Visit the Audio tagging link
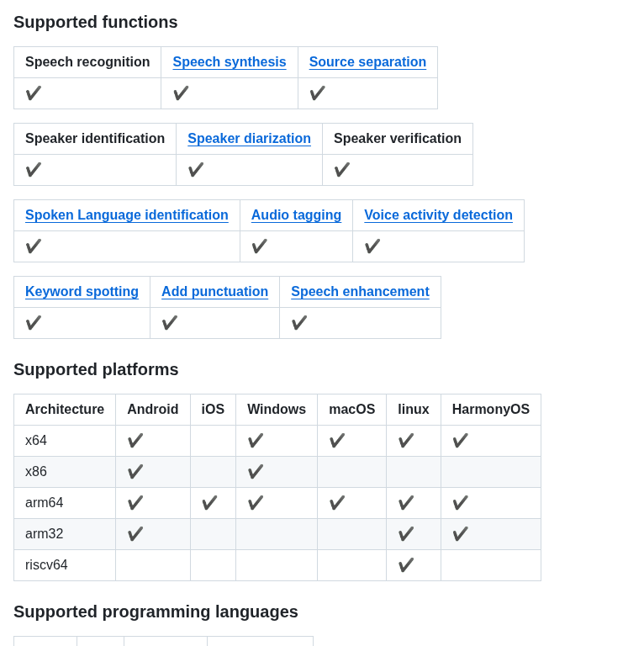The width and height of the screenshot is (644, 646). pyautogui.click(x=297, y=215)
